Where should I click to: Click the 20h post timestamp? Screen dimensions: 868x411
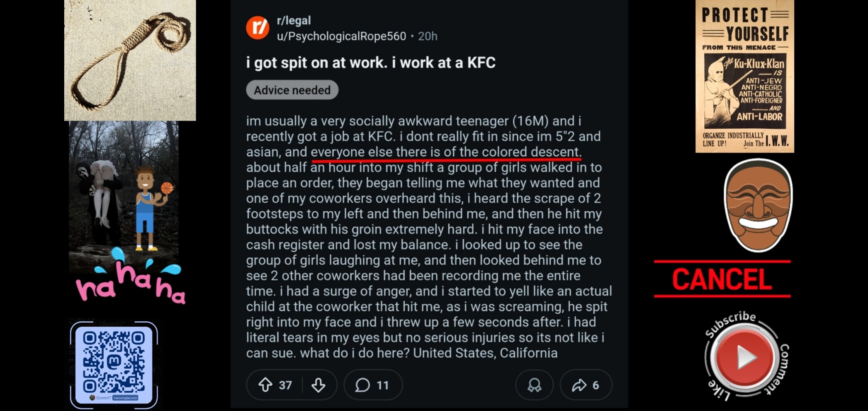tap(428, 37)
